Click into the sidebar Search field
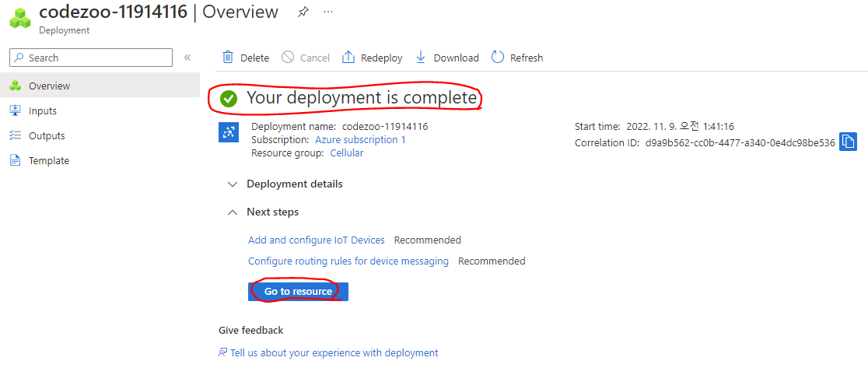The width and height of the screenshot is (868, 368). point(91,58)
